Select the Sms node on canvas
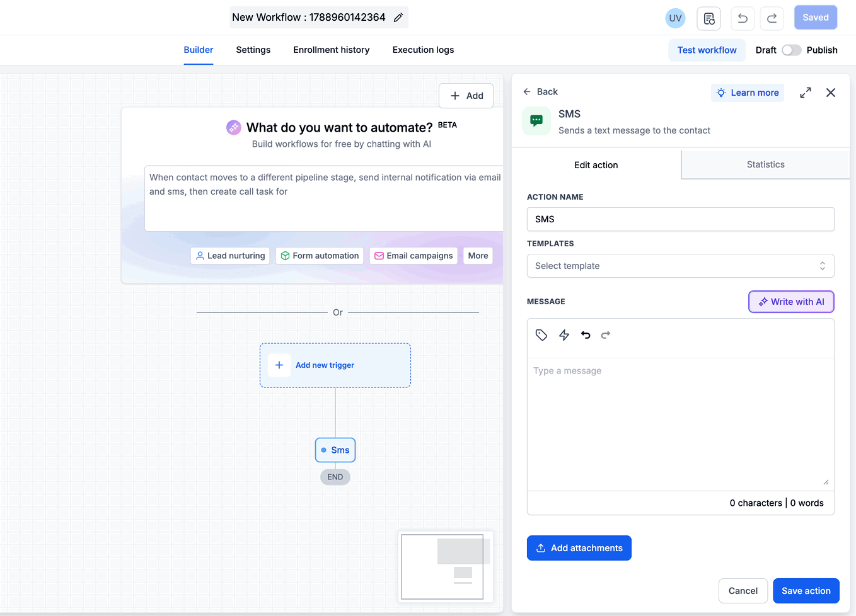This screenshot has width=856, height=616. (335, 450)
